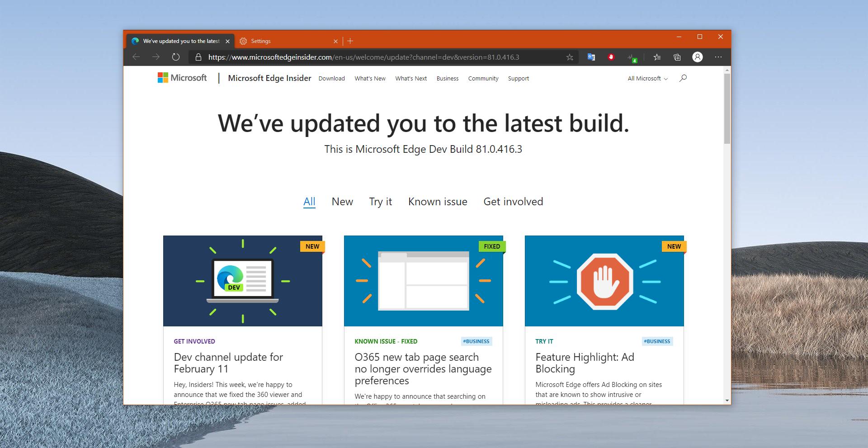Click #BUSINESS tag on O365 card
Screen dimensions: 868x448
click(476, 341)
